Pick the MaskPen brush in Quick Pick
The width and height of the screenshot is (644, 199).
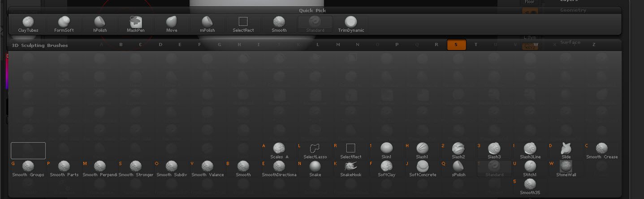click(x=136, y=24)
